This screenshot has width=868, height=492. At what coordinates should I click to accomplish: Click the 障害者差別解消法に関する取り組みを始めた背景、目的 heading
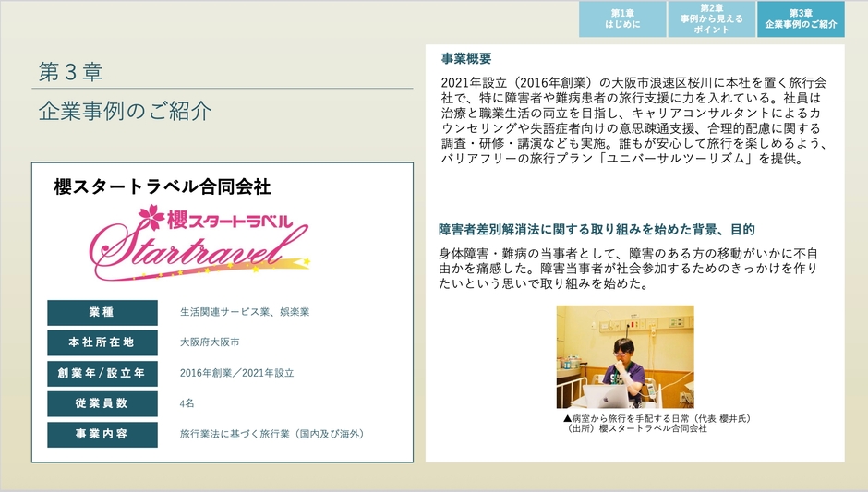[597, 230]
